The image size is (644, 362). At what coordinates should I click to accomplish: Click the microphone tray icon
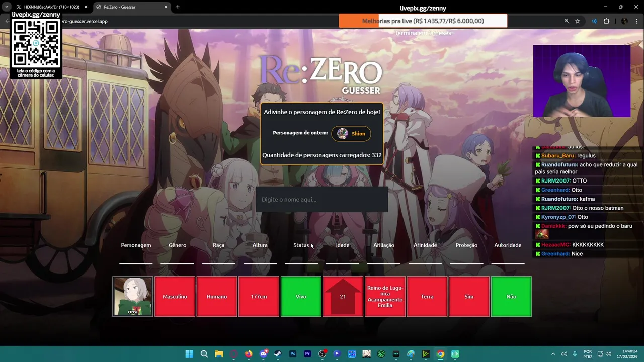575,354
